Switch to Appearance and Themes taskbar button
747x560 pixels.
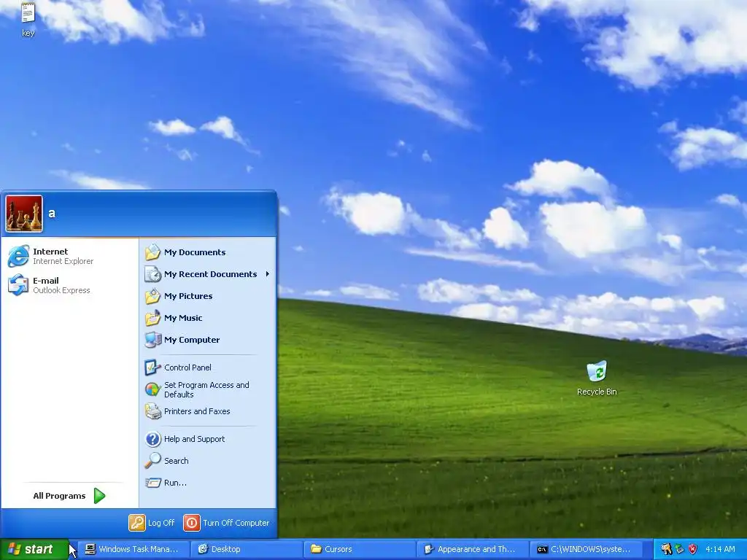click(473, 549)
